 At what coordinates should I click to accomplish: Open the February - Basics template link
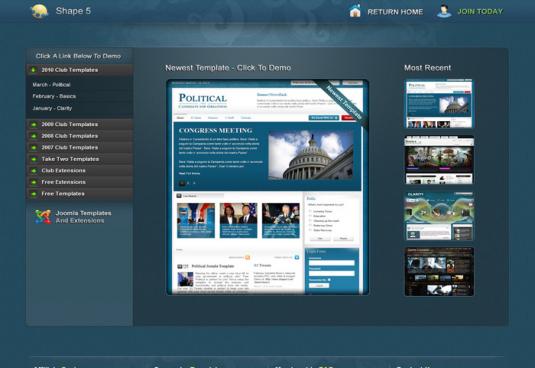(54, 96)
